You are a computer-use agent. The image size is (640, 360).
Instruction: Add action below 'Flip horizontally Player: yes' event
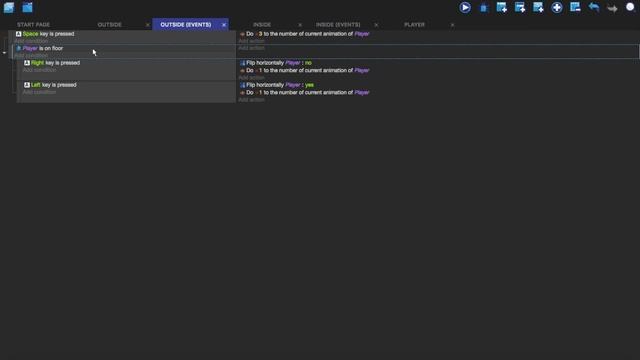coord(251,100)
